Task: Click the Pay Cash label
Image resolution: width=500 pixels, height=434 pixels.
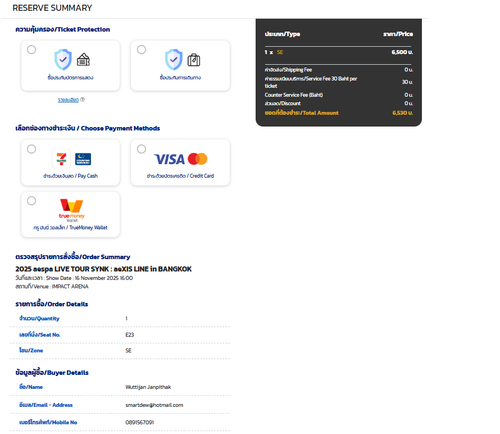Action: [70, 176]
